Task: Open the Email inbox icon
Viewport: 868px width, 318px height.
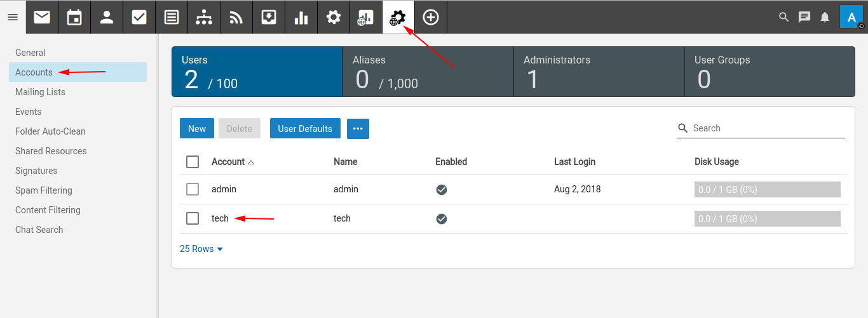Action: click(x=42, y=17)
